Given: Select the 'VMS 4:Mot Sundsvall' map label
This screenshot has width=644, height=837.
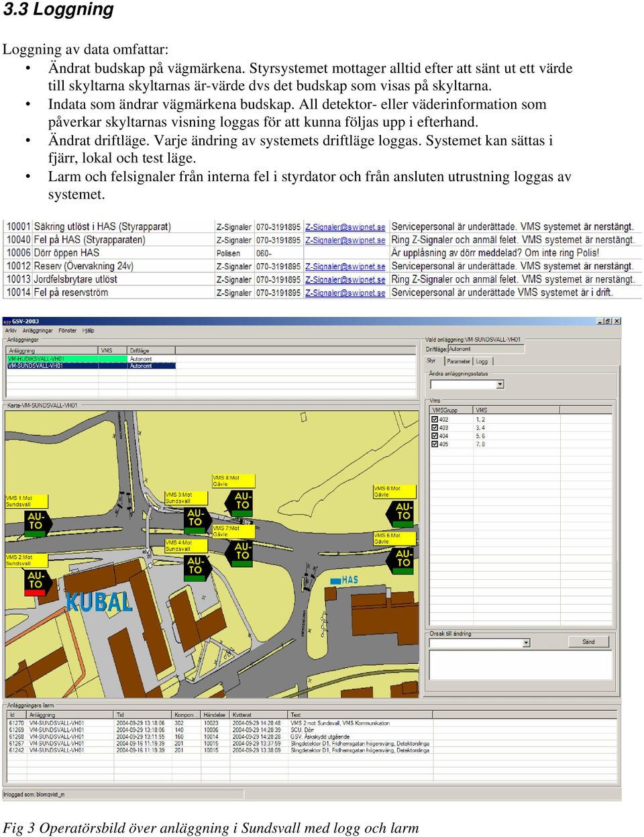Looking at the screenshot, I should coord(186,546).
